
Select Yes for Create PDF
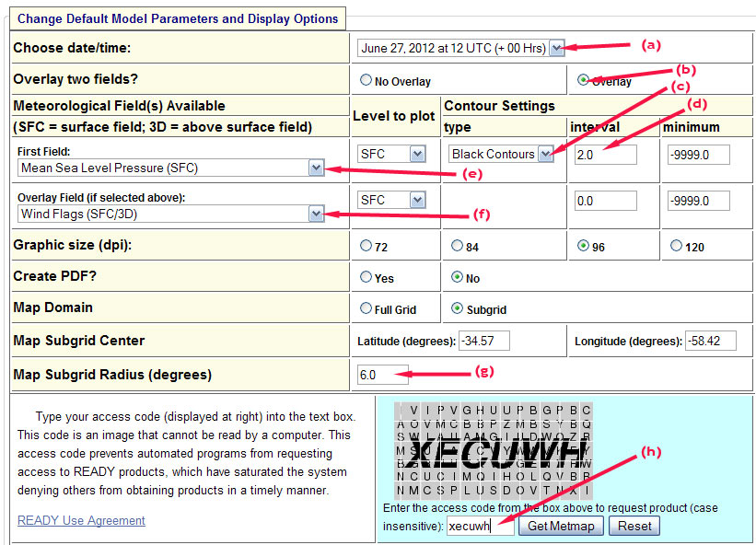[366, 276]
